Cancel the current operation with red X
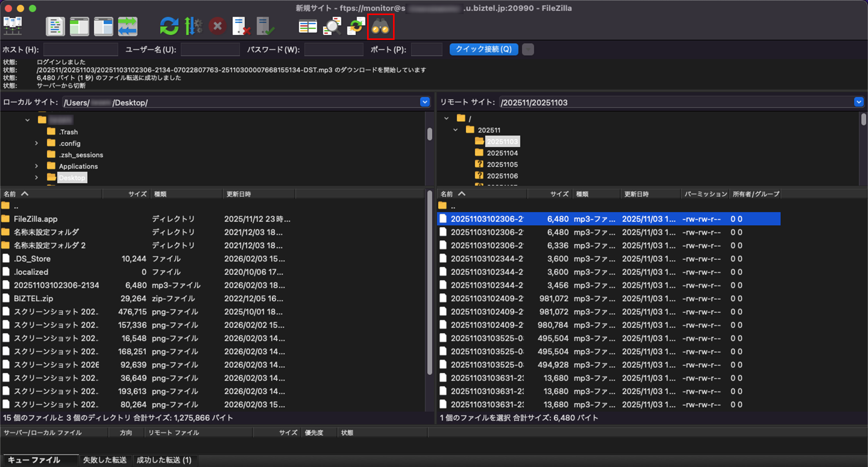Image resolution: width=868 pixels, height=467 pixels. coord(217,26)
